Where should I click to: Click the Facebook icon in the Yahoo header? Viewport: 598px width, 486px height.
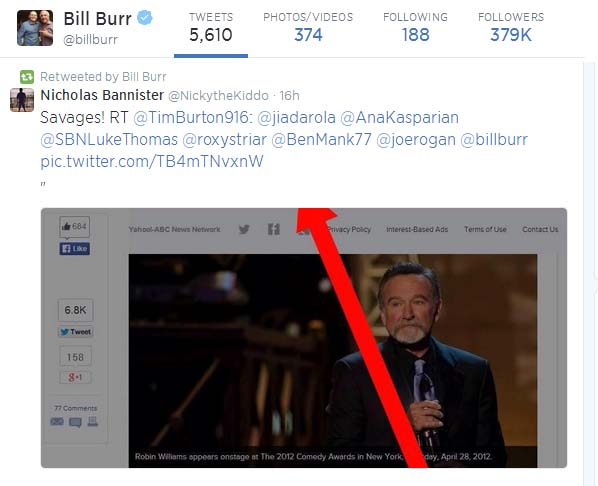pos(273,229)
